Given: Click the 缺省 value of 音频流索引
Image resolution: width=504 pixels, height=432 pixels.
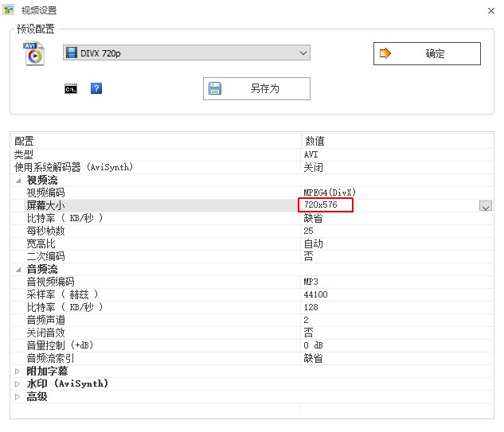Looking at the screenshot, I should [x=313, y=358].
